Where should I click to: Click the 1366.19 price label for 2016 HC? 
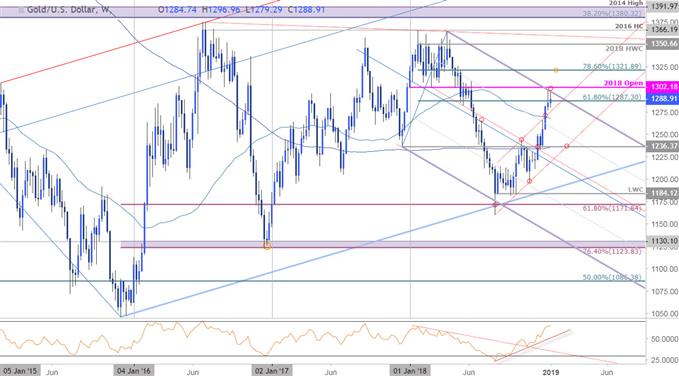point(662,29)
